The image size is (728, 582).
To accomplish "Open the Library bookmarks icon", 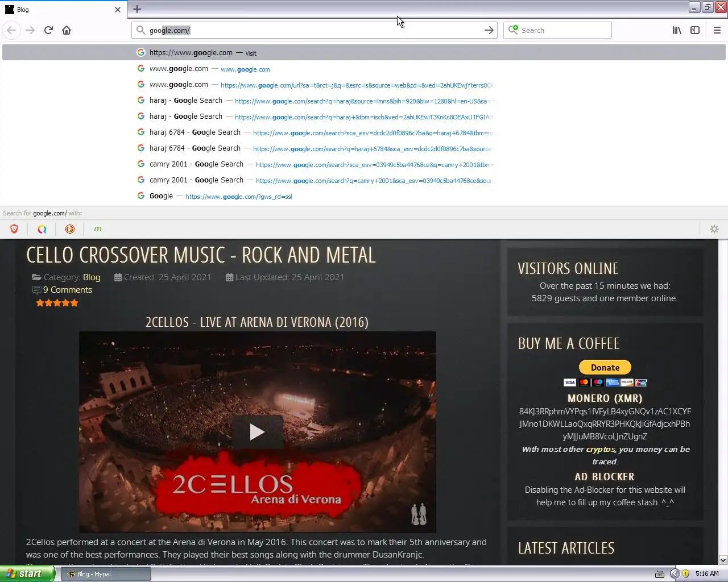I will (x=677, y=30).
